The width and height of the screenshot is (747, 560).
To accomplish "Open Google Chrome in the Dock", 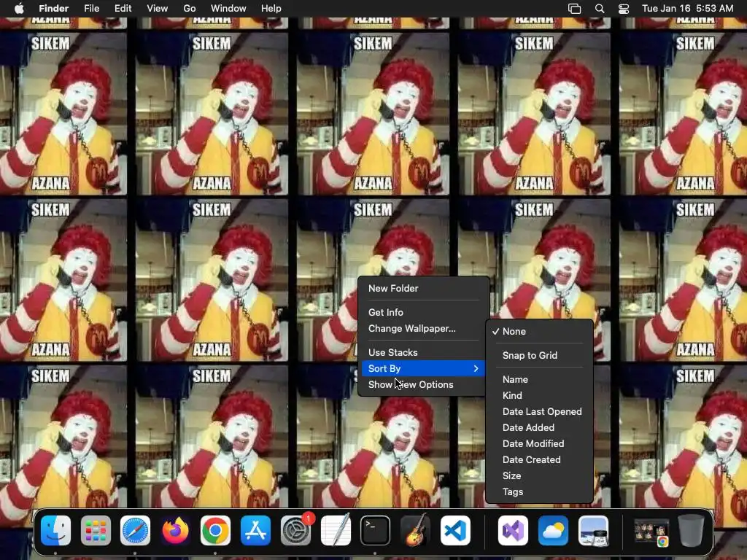I will (x=215, y=531).
